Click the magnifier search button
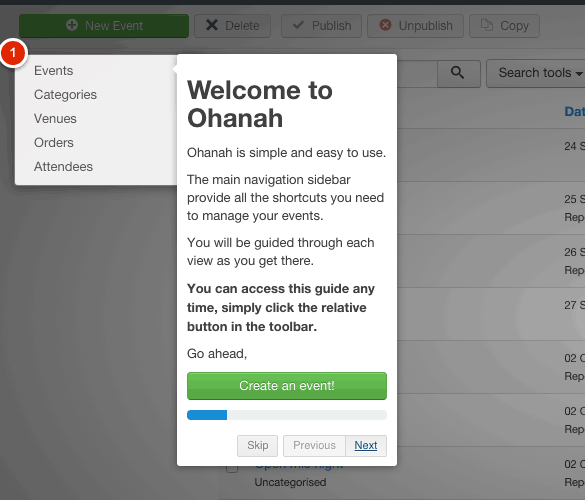Screen dimensions: 585x500 click(x=458, y=74)
